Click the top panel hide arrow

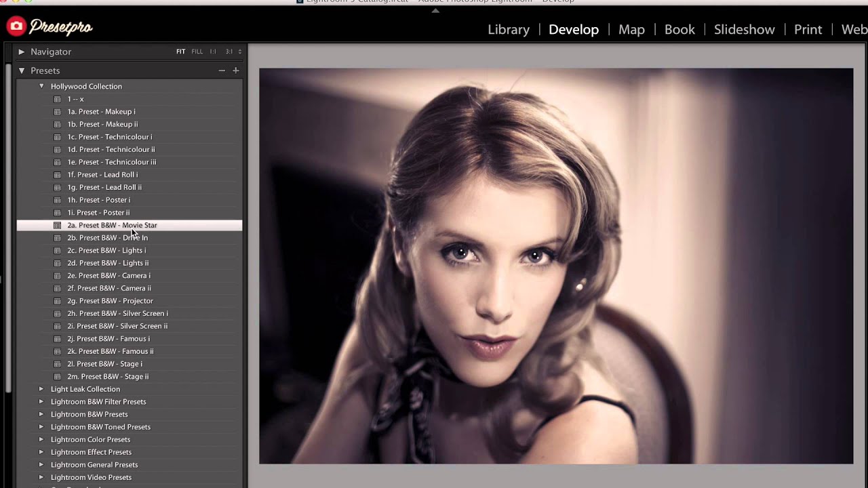435,10
